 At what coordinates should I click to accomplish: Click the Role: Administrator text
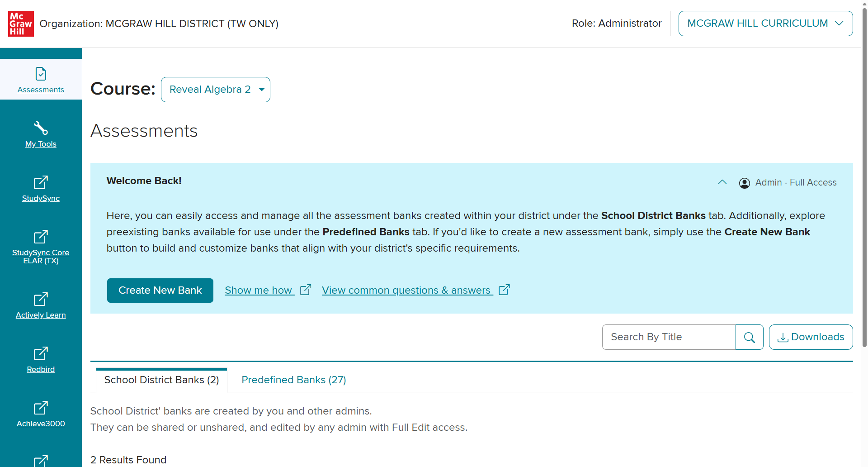pos(617,24)
